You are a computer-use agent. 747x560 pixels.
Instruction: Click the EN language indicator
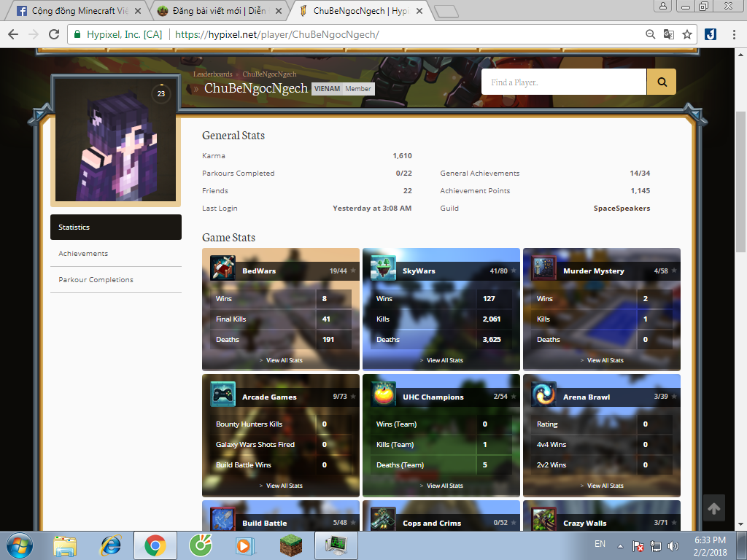600,544
